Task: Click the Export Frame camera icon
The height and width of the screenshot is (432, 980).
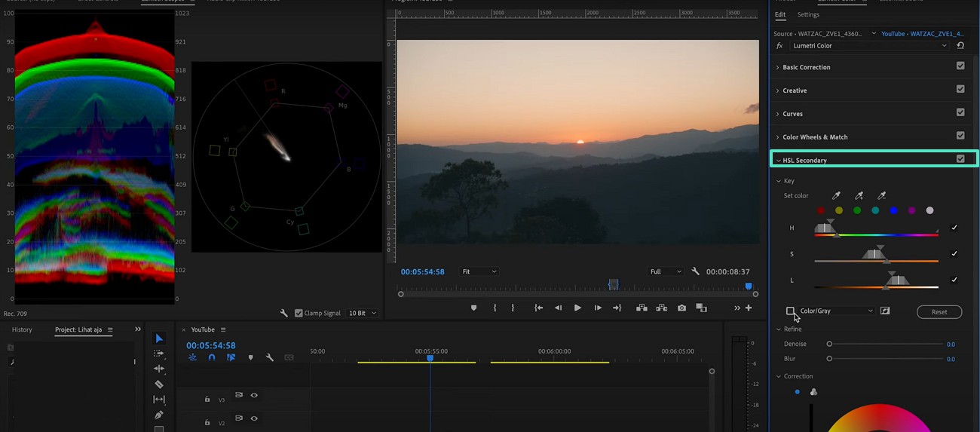Action: [681, 308]
